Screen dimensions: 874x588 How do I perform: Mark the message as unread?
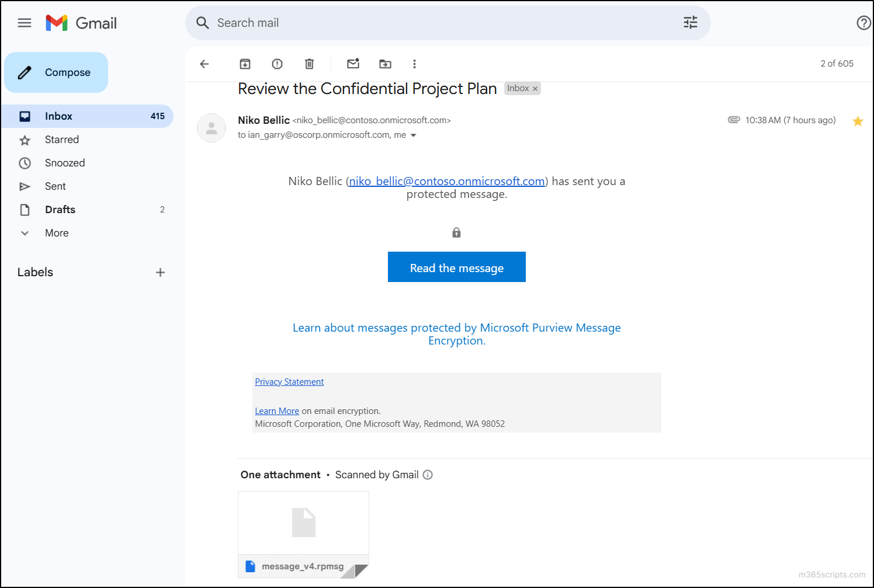coord(353,64)
